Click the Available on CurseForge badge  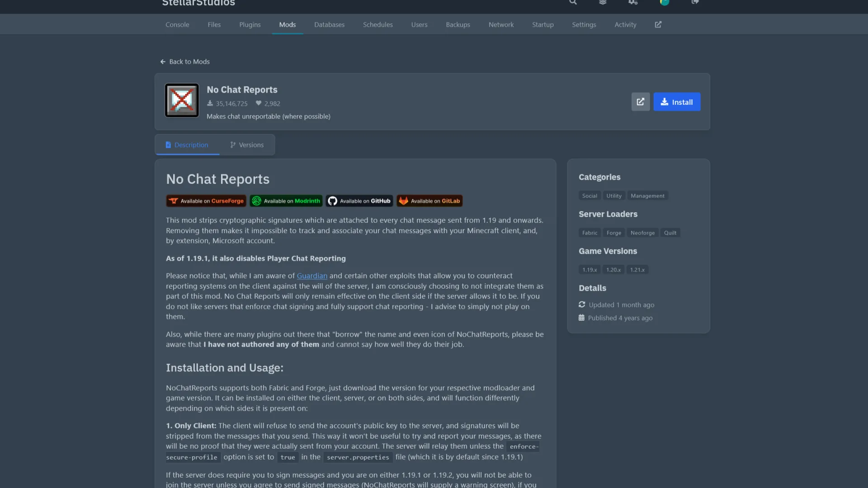point(206,201)
